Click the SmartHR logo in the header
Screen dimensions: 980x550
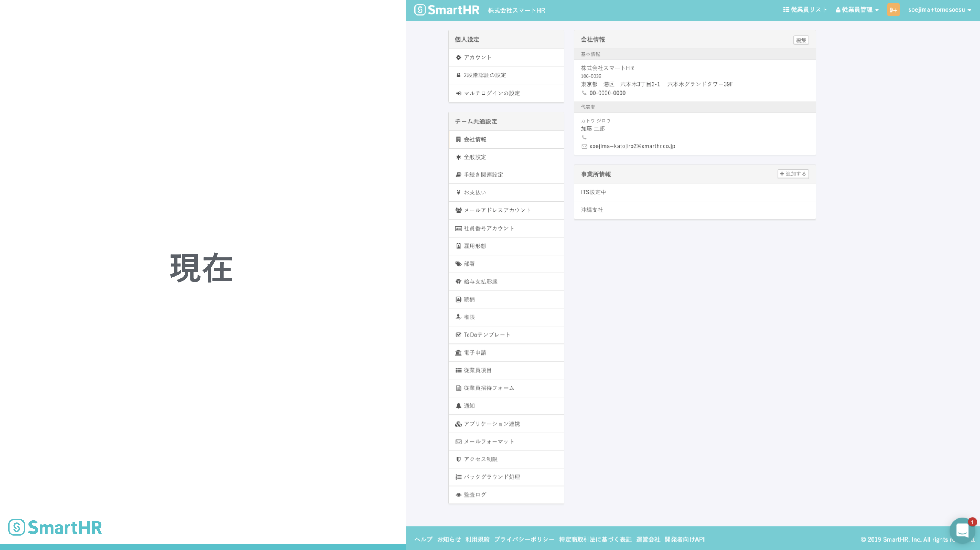click(x=447, y=10)
